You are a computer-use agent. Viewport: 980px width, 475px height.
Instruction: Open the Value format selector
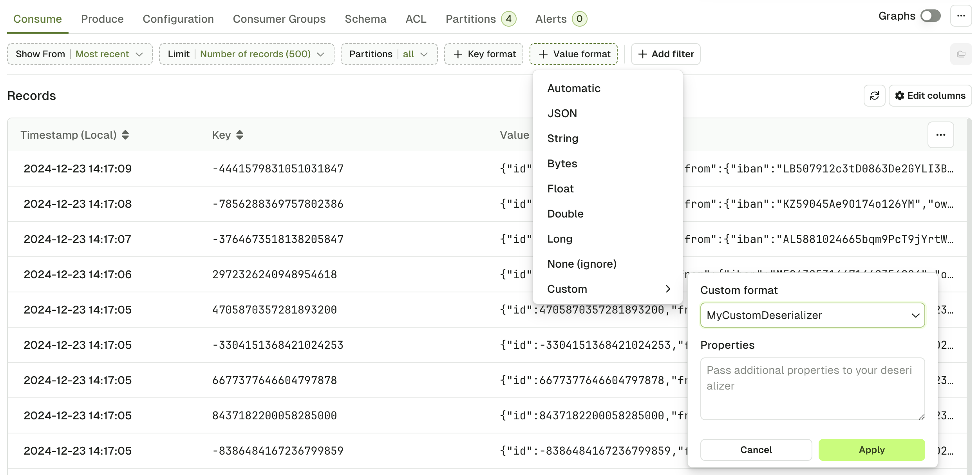point(574,54)
